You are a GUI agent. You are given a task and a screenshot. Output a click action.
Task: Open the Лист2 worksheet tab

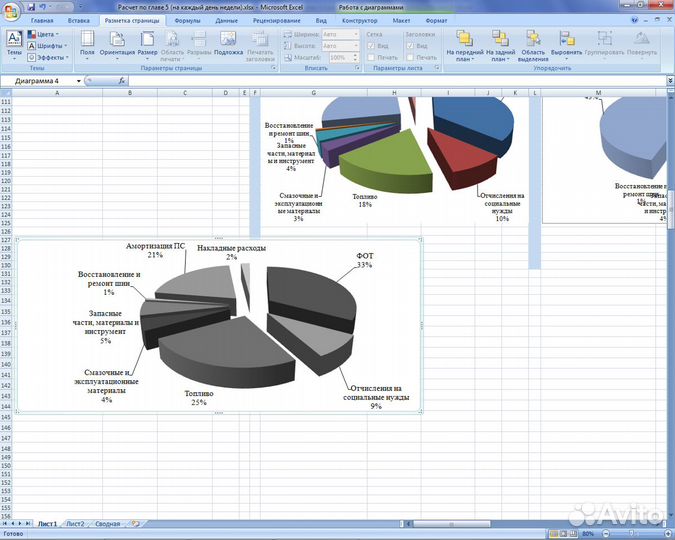point(75,524)
